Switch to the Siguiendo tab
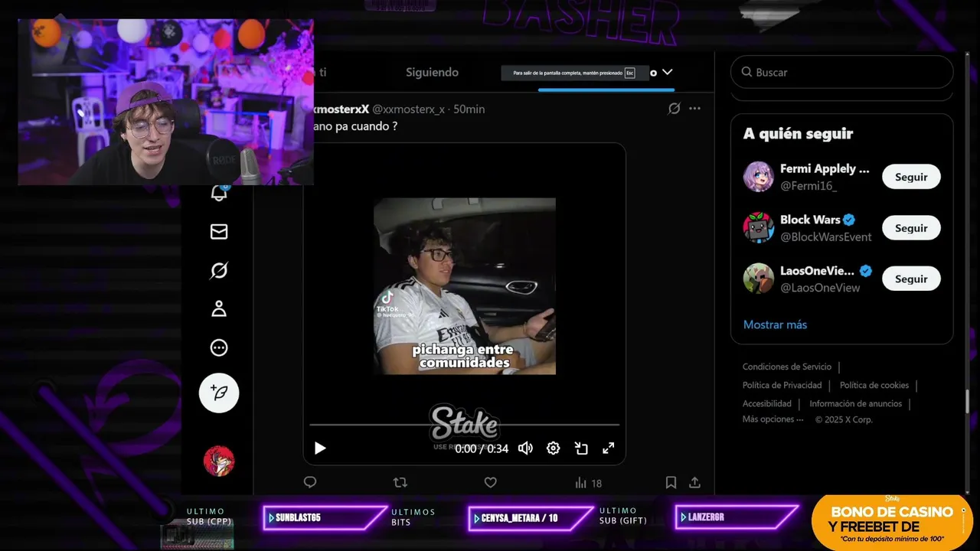This screenshot has height=551, width=980. (432, 72)
